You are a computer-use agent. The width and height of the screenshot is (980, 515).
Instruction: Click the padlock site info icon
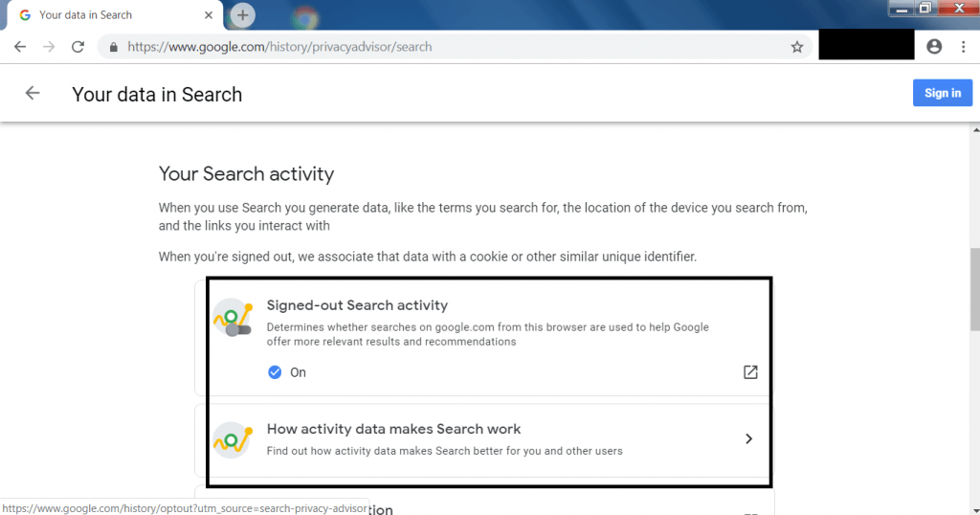(113, 47)
